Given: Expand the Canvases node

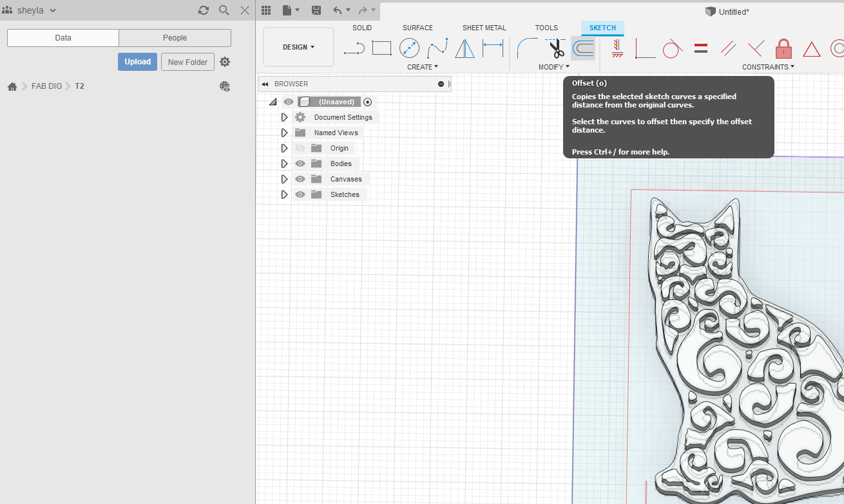Looking at the screenshot, I should pyautogui.click(x=284, y=179).
